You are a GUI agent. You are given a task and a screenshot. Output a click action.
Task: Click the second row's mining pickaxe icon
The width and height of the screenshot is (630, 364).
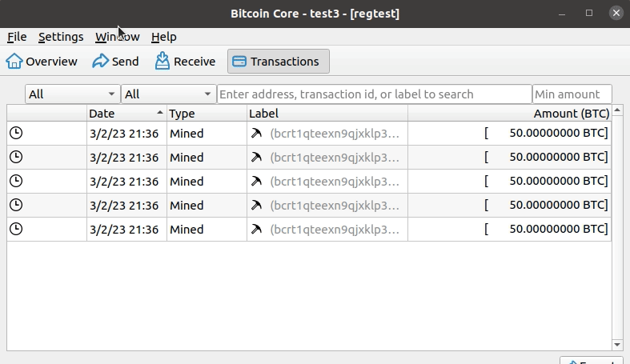[x=256, y=157]
